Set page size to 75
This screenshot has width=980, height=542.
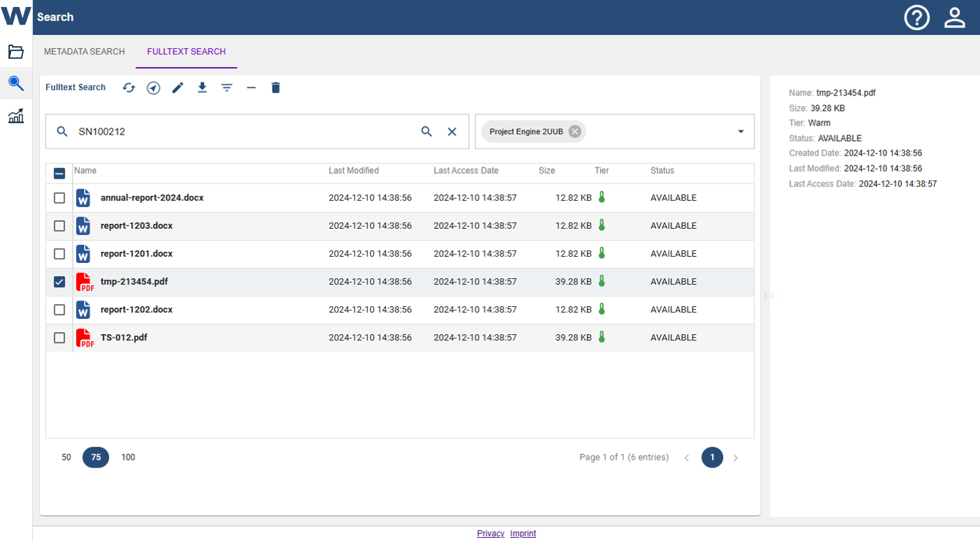(96, 458)
